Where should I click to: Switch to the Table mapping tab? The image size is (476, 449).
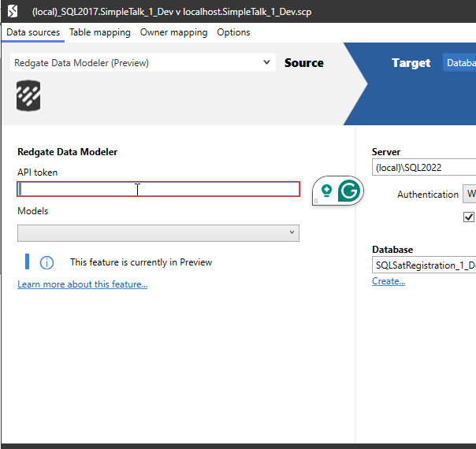99,32
